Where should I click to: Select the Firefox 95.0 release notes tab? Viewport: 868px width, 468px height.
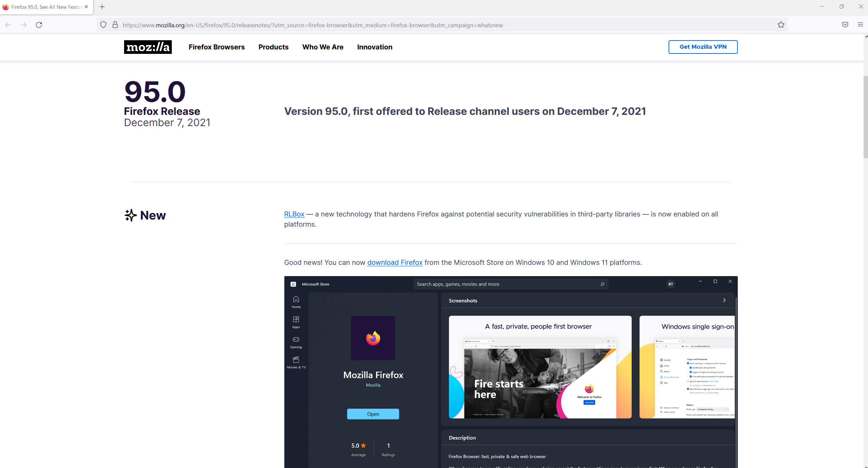(46, 7)
